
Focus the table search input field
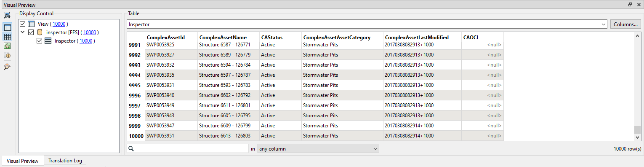point(188,148)
